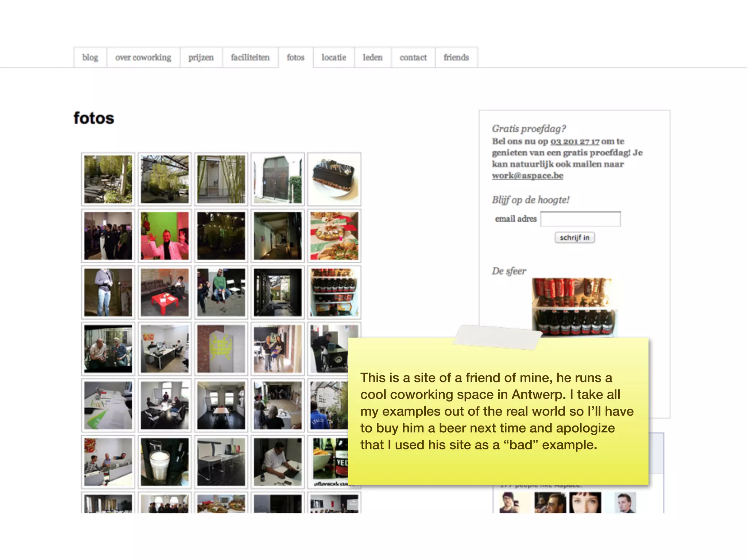Open the blog tab

tap(90, 58)
